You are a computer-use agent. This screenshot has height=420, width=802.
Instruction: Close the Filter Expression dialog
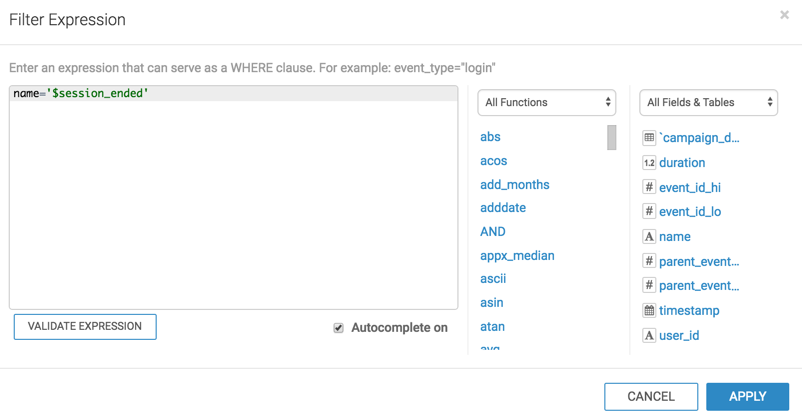click(784, 15)
